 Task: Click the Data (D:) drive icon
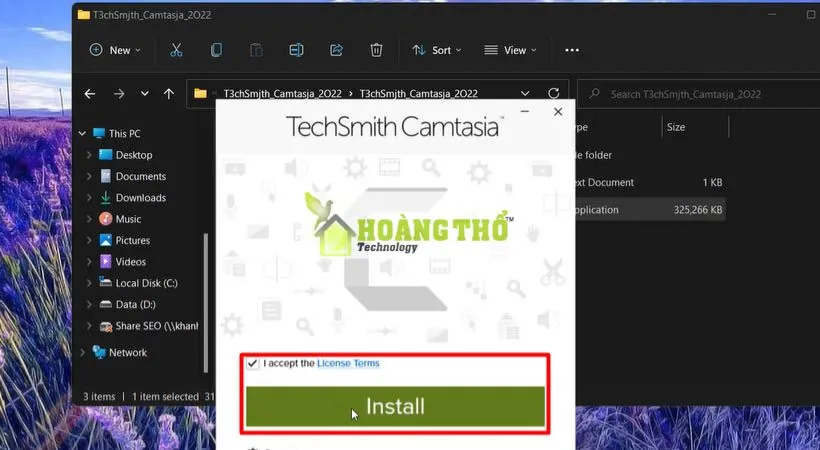coord(106,304)
